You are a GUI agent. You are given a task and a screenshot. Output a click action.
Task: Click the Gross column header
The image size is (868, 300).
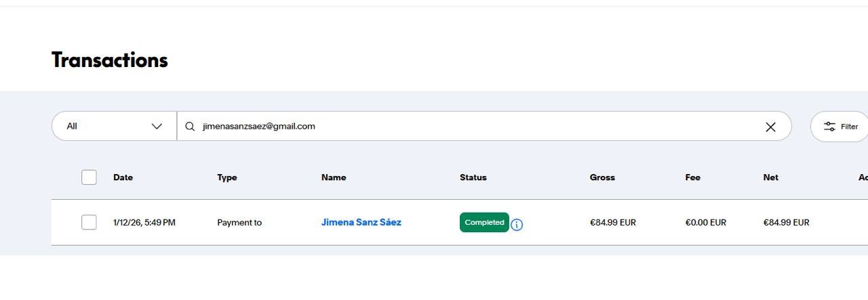coord(602,177)
